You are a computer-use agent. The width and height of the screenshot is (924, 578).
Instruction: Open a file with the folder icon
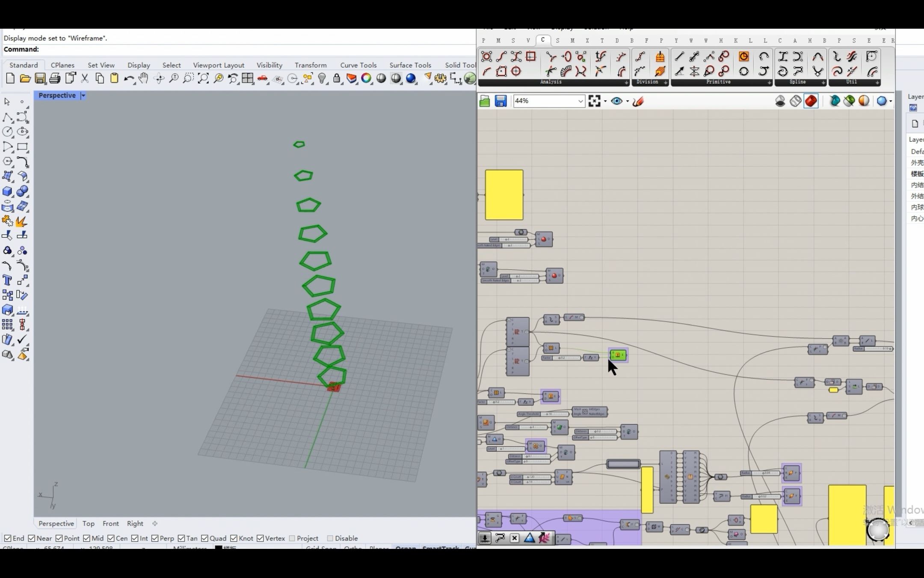(25, 78)
